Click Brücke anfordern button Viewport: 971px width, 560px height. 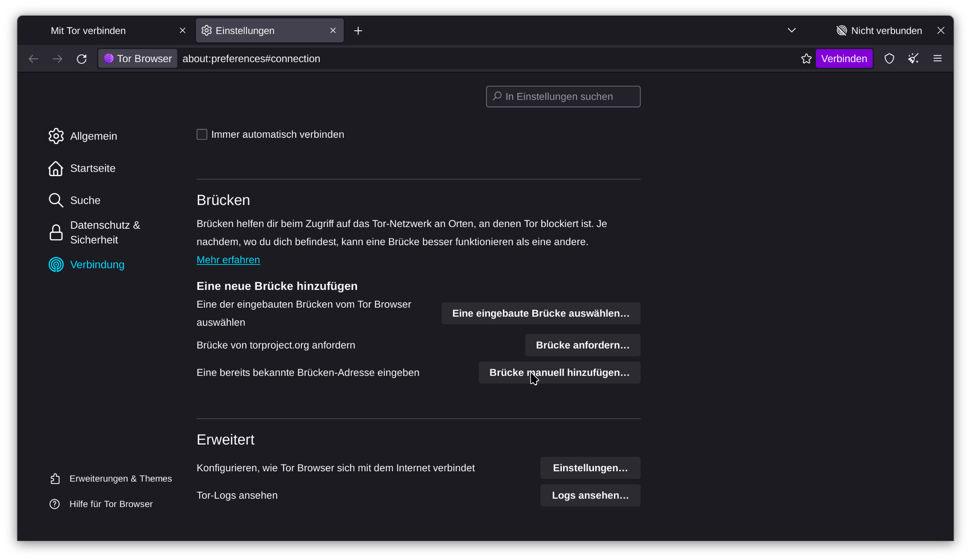pyautogui.click(x=582, y=345)
